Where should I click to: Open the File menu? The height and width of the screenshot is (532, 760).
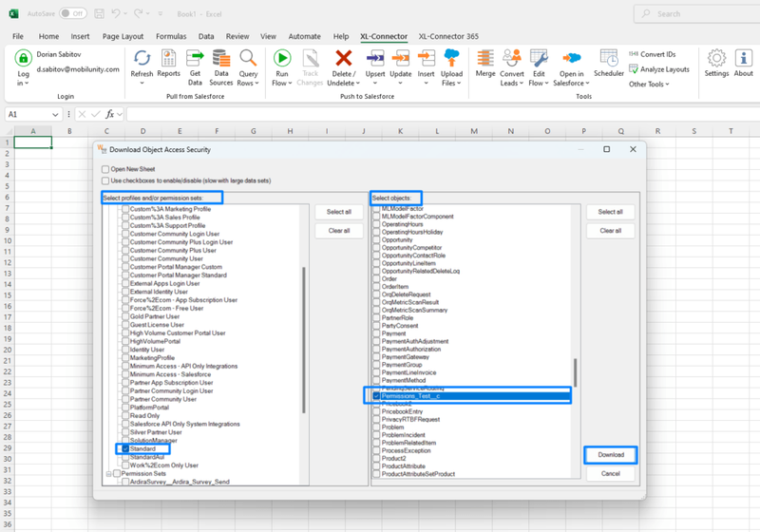tap(18, 36)
